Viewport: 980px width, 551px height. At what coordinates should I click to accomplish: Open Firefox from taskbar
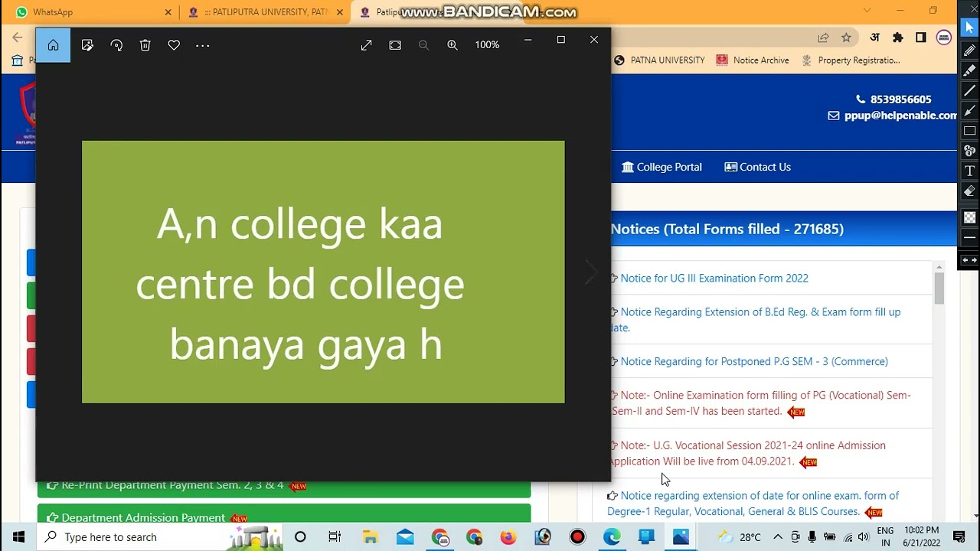(x=508, y=537)
